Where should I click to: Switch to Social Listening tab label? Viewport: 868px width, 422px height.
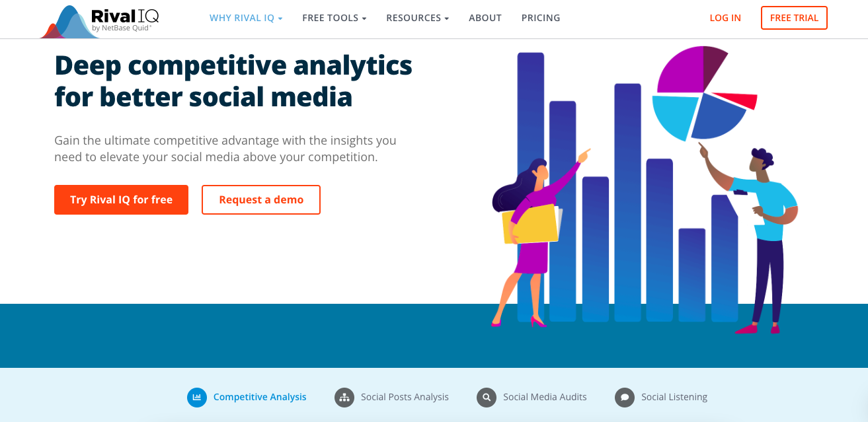click(674, 397)
